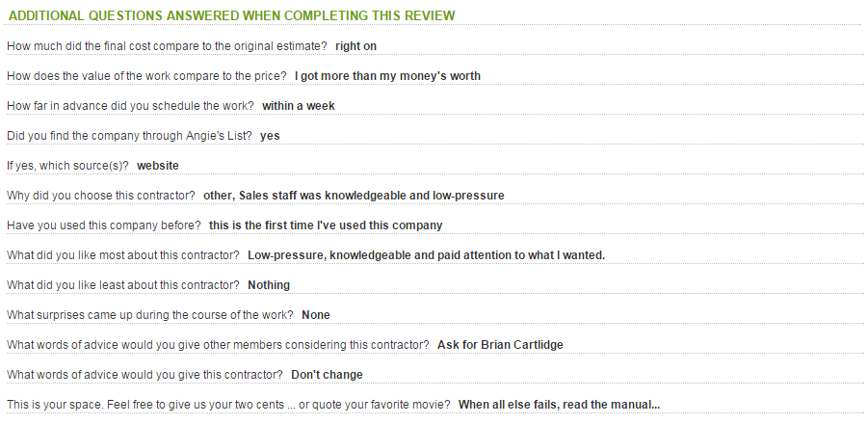This screenshot has width=868, height=424.
Task: Click the 'Nothing' answer for liked least
Action: click(x=269, y=285)
